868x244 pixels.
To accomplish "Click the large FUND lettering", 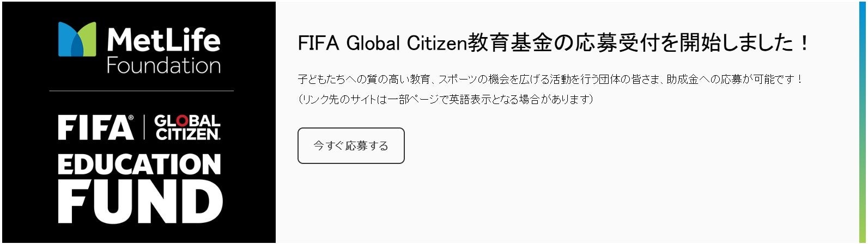I will pyautogui.click(x=139, y=203).
